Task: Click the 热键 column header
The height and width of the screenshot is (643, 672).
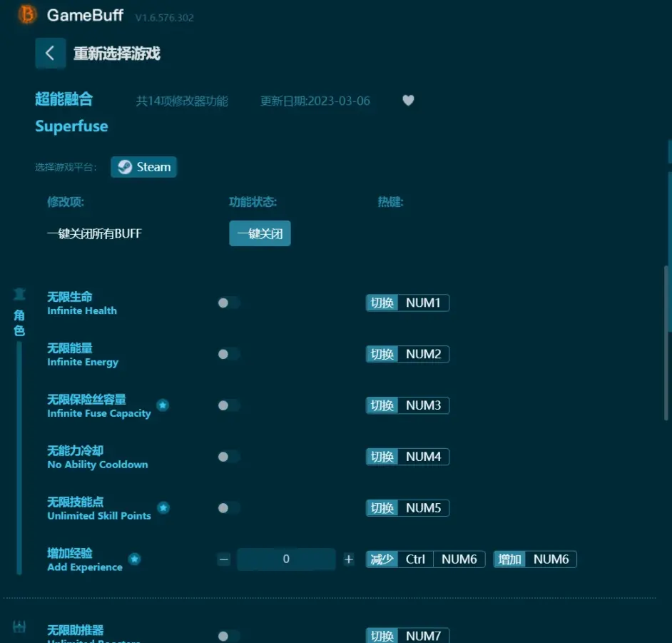Action: pyautogui.click(x=390, y=202)
